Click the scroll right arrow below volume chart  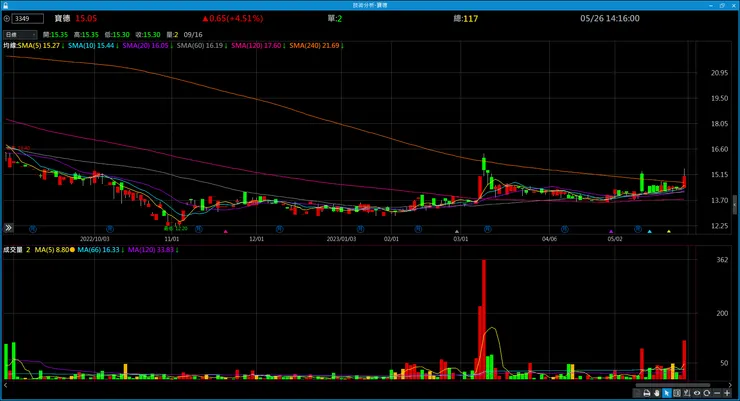pyautogui.click(x=730, y=385)
